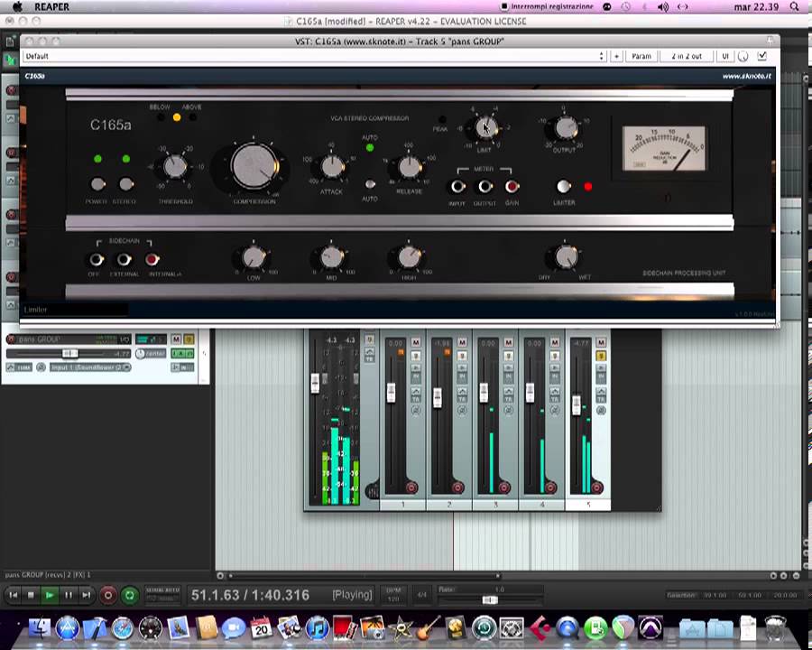The height and width of the screenshot is (650, 812).
Task: Open the pans GROUP I/O routing
Action: pyautogui.click(x=125, y=339)
